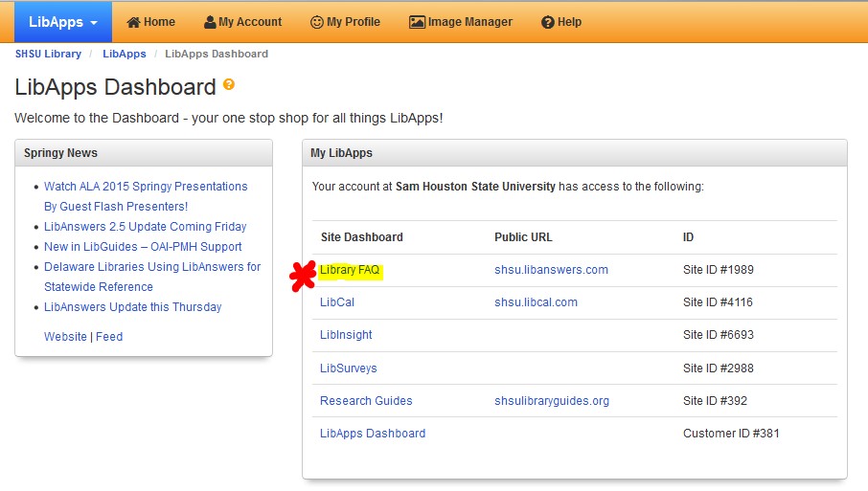Open the LibApps dropdown menu
Image resolution: width=868 pixels, height=491 pixels.
pos(63,22)
